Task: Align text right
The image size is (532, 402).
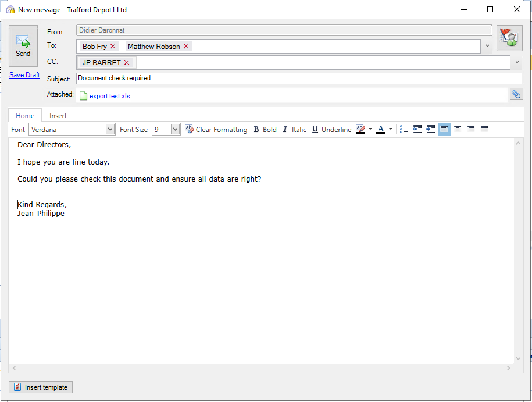Action: (x=471, y=129)
